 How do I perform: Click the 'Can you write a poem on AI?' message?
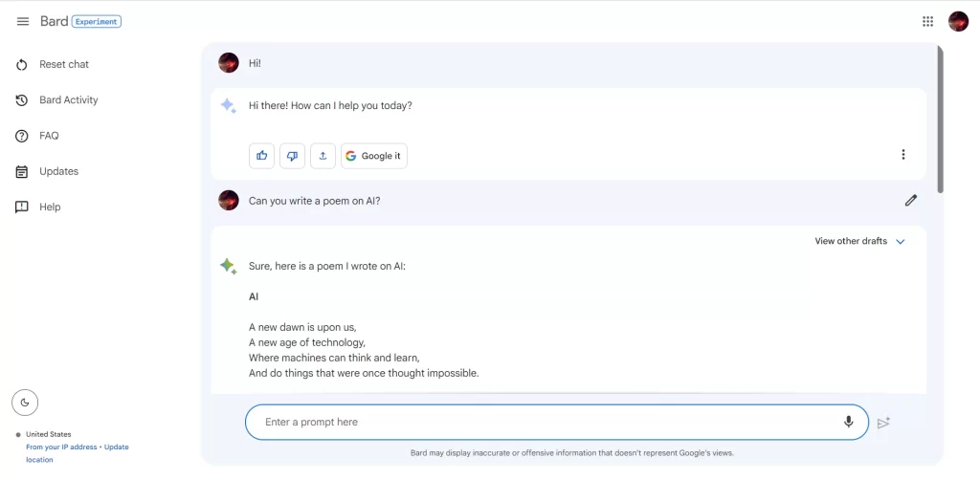pyautogui.click(x=314, y=201)
